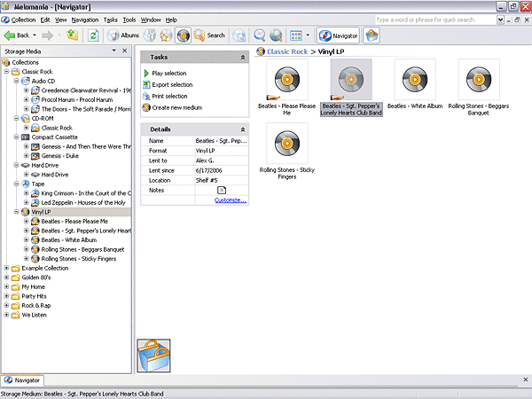Click the CD-ROM node icon
This screenshot has height=399, width=532.
tap(26, 119)
